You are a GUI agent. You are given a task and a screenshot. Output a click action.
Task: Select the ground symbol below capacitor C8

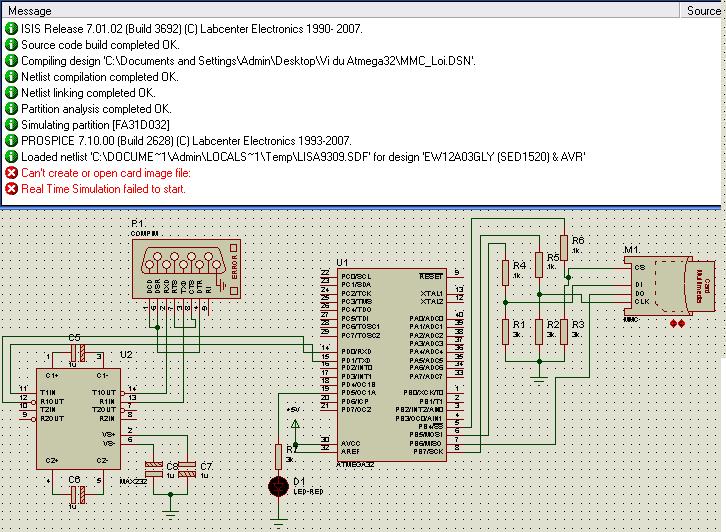point(170,513)
